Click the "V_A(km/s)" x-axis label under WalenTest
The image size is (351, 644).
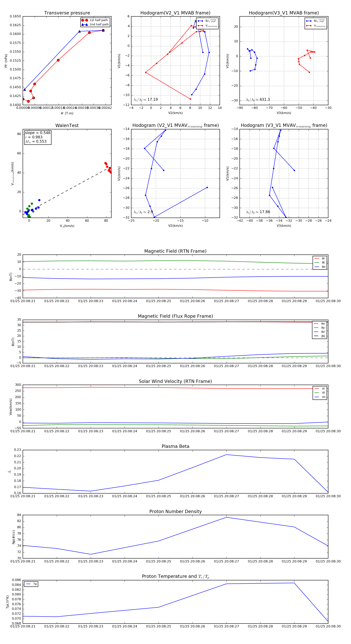pyautogui.click(x=67, y=226)
